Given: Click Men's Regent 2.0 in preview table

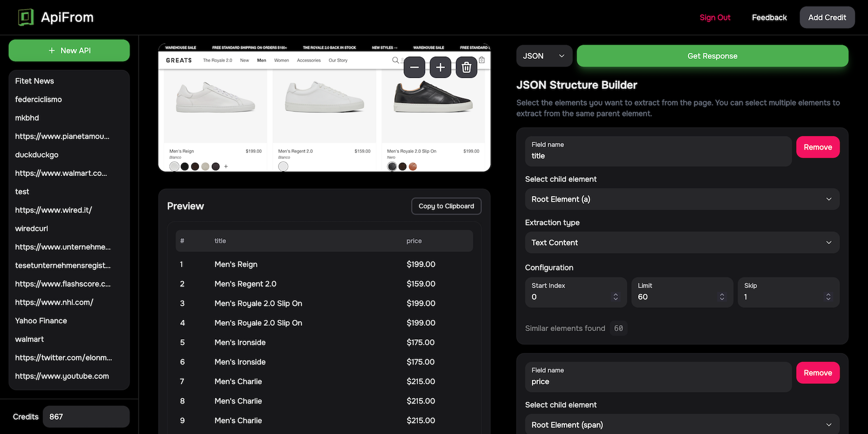Looking at the screenshot, I should (x=246, y=284).
